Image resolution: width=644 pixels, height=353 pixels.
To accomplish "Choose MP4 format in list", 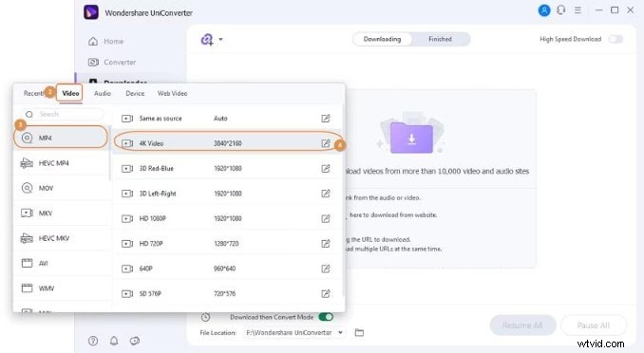I will pyautogui.click(x=61, y=138).
